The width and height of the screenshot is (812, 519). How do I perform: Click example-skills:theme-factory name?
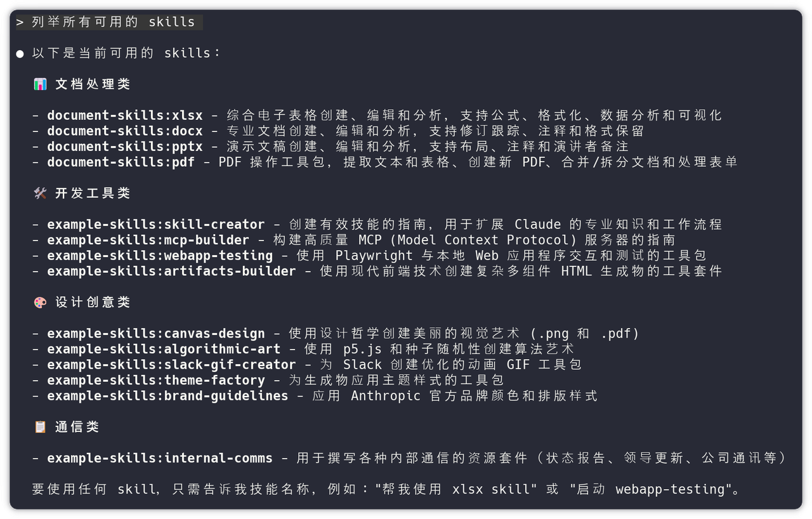click(155, 380)
